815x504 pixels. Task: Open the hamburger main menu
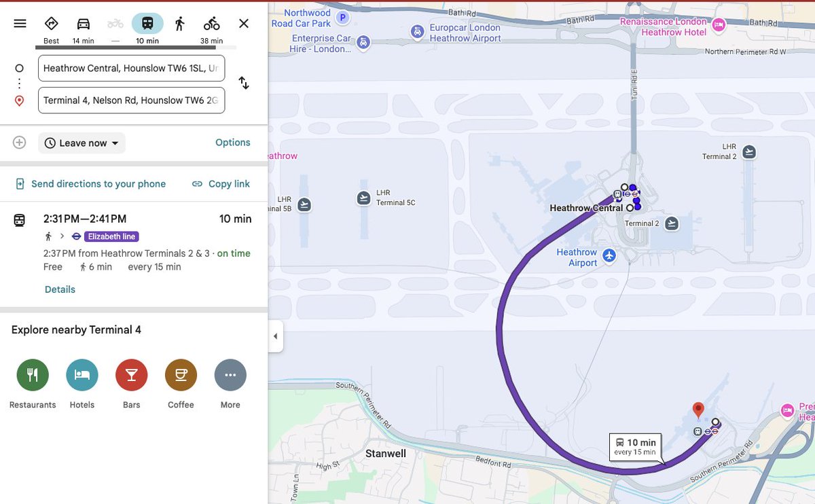[20, 23]
